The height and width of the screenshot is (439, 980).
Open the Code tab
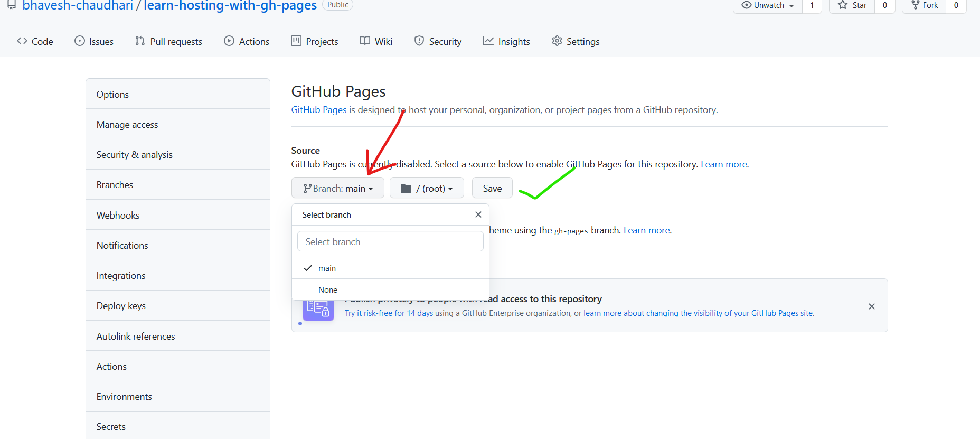(35, 41)
